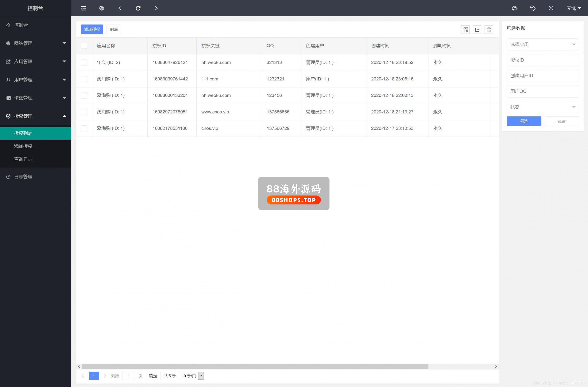The height and width of the screenshot is (387, 588).
Task: Click the globe website icon in header
Action: coord(102,8)
